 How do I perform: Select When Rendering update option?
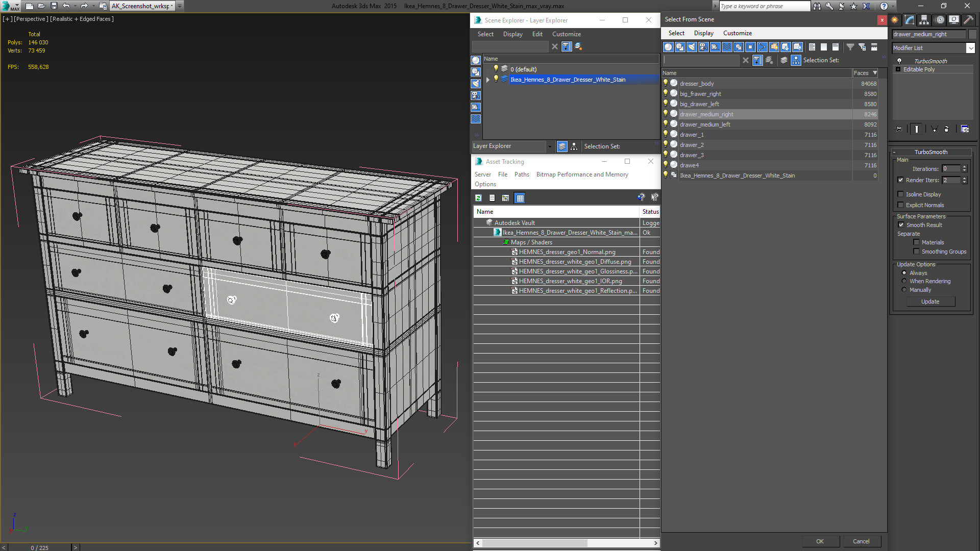904,281
